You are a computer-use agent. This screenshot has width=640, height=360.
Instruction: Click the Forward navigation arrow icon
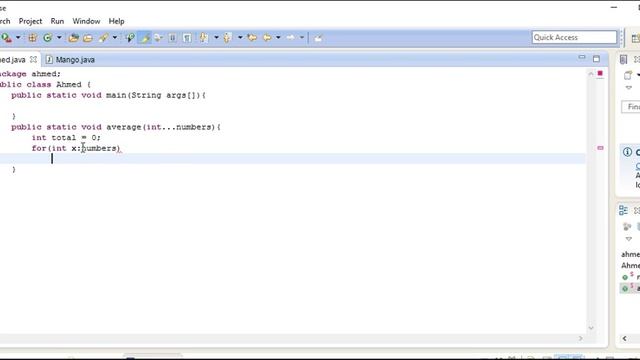point(291,38)
